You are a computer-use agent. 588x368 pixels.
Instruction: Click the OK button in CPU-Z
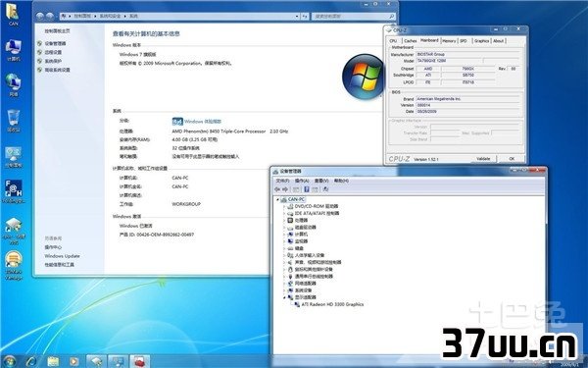(512, 159)
